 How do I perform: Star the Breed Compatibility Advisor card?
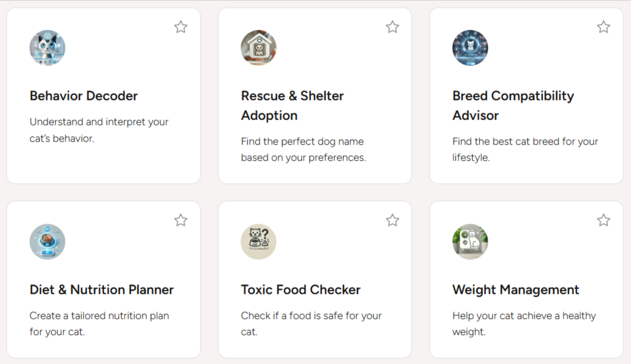pyautogui.click(x=604, y=27)
